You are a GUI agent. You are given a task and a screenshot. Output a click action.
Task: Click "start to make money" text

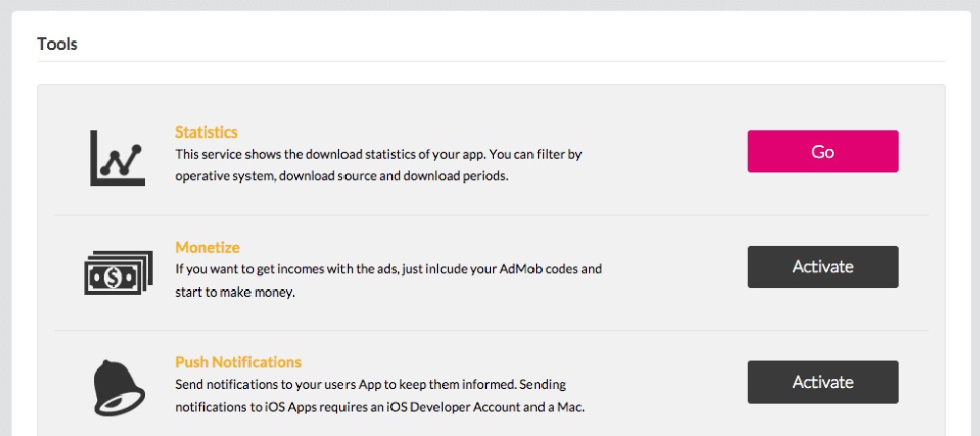[x=234, y=292]
